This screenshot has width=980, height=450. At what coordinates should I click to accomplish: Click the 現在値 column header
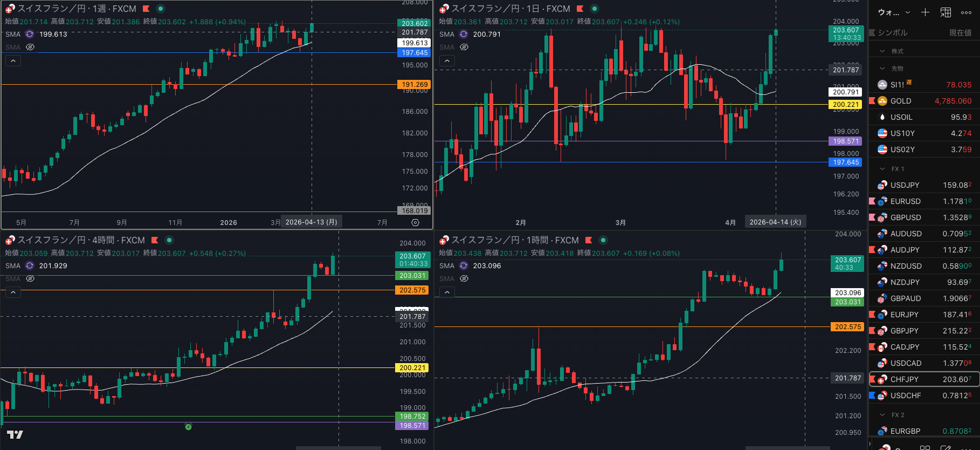click(x=960, y=33)
